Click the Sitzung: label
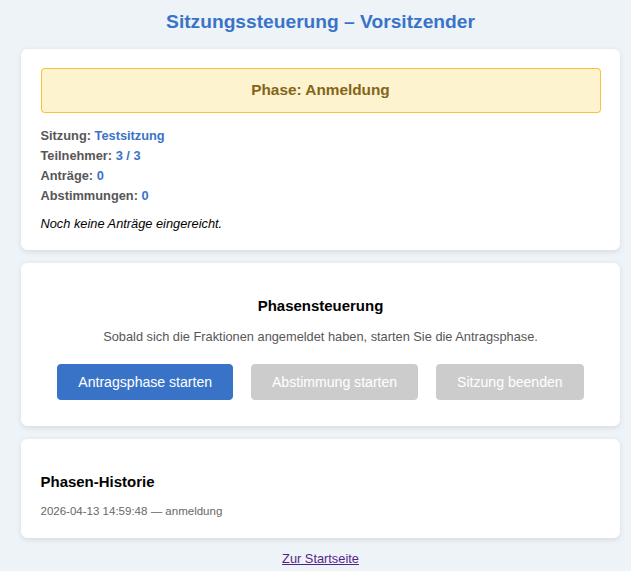Screen dimensions: 631x571 click(x=65, y=136)
